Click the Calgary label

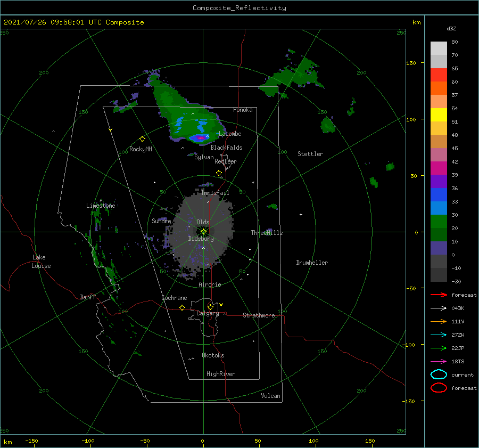pos(208,313)
